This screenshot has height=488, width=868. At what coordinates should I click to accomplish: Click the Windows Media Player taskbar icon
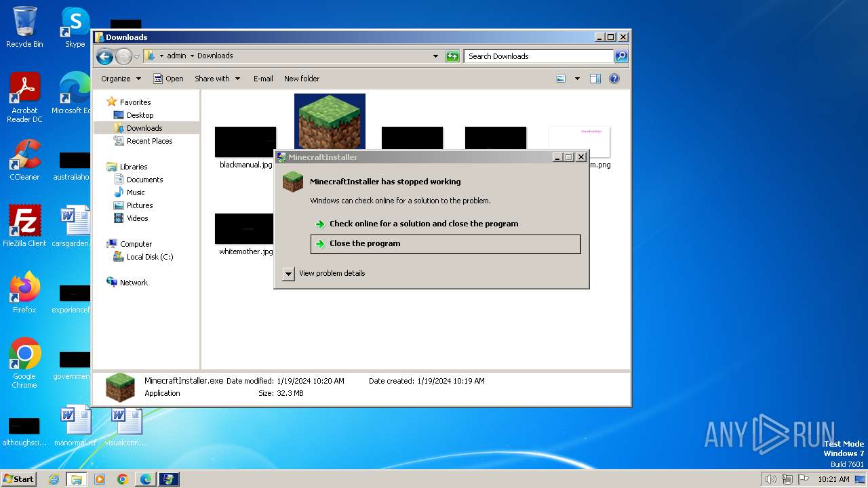pos(100,479)
